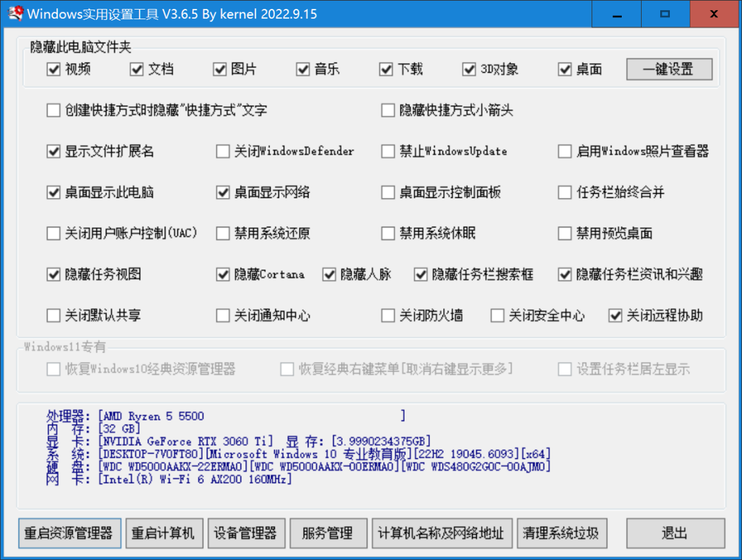Click disk text WDC WDS480G2G0C-00AJM0
Viewport: 742px width, 560px height.
(x=476, y=467)
